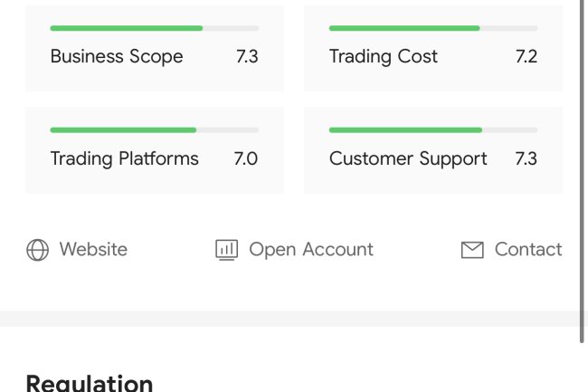Image resolution: width=588 pixels, height=392 pixels.
Task: Select the Trading Platforms label
Action: [x=125, y=158]
